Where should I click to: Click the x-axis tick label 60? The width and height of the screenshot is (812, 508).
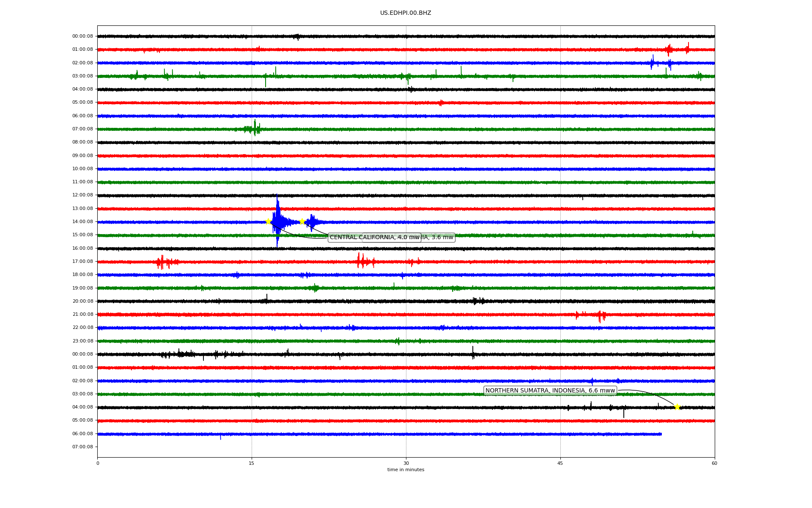(x=714, y=463)
